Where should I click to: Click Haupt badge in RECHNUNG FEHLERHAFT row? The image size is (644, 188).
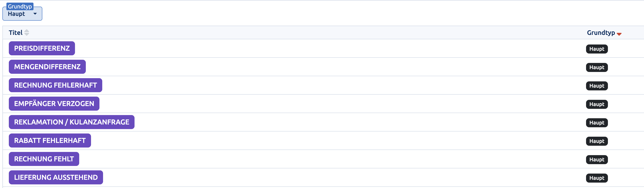point(597,86)
